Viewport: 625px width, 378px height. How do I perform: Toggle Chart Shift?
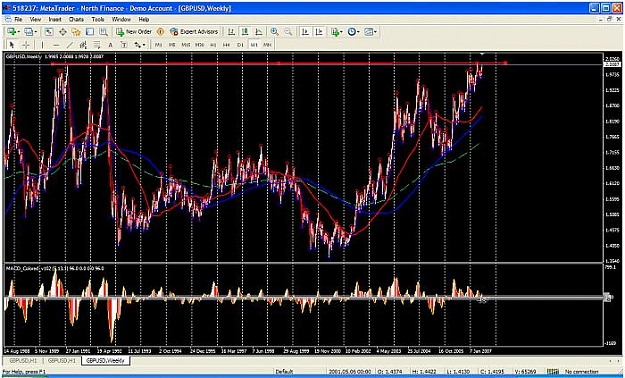(319, 32)
